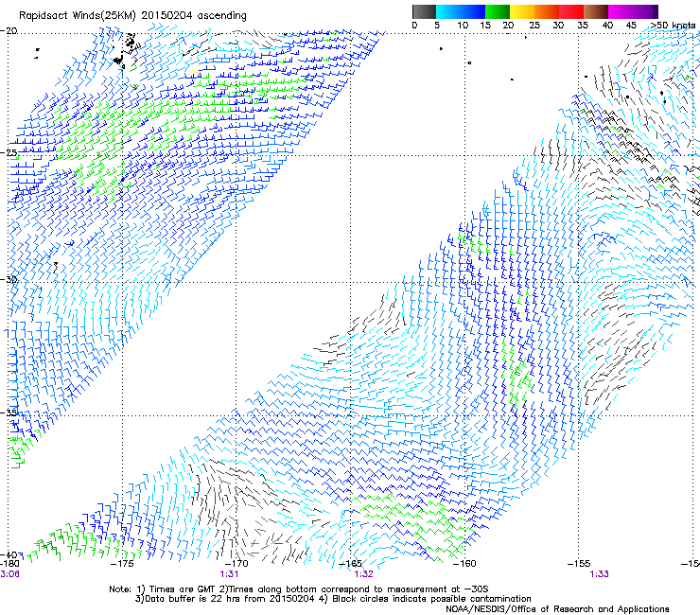Click the -175 longitude axis label
Screen dimensions: 700x615
pyautogui.click(x=122, y=564)
